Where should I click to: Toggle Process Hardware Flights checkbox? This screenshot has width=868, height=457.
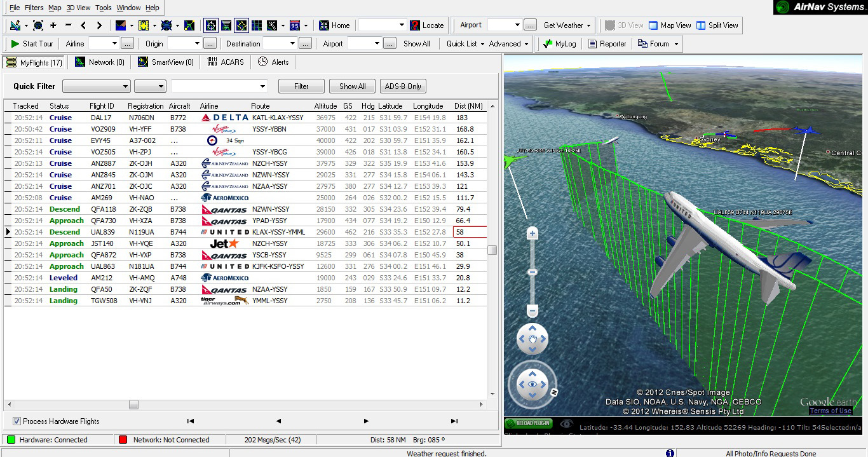tap(17, 421)
